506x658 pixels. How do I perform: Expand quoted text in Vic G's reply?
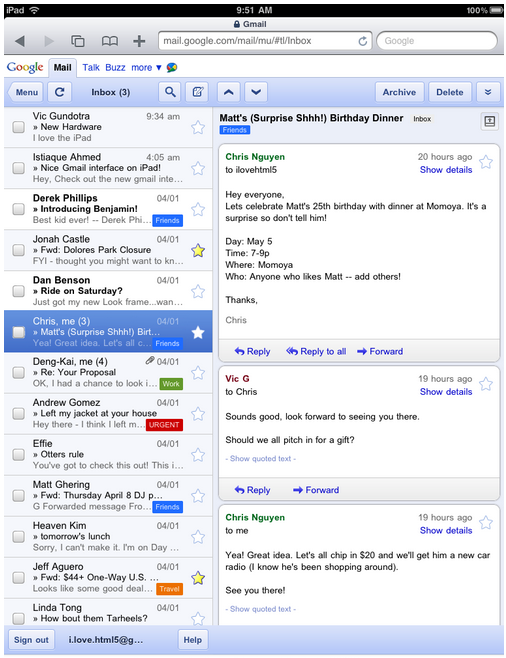tap(261, 459)
